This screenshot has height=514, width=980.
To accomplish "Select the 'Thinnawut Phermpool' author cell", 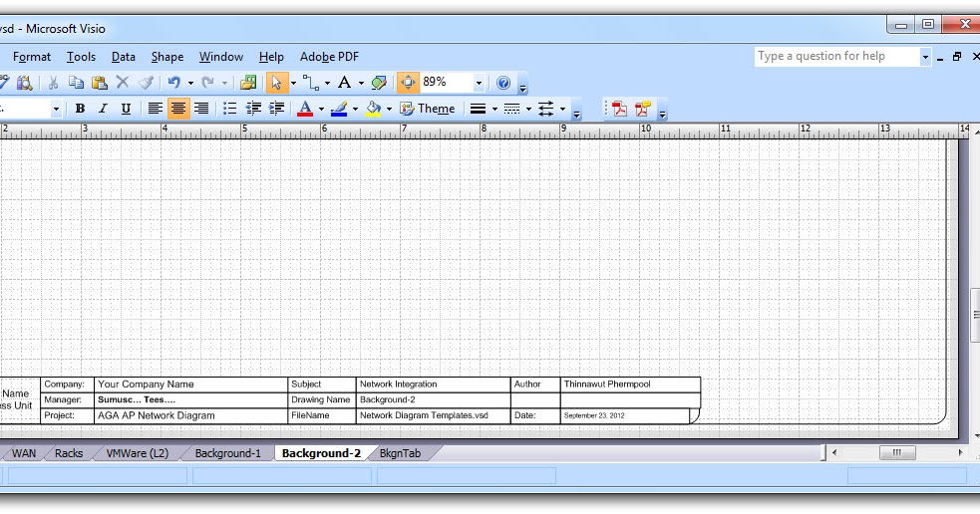I will [630, 385].
